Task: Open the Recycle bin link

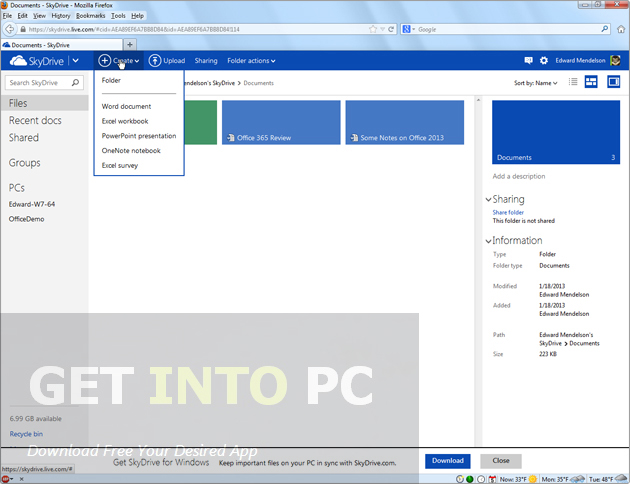Action: click(x=26, y=434)
